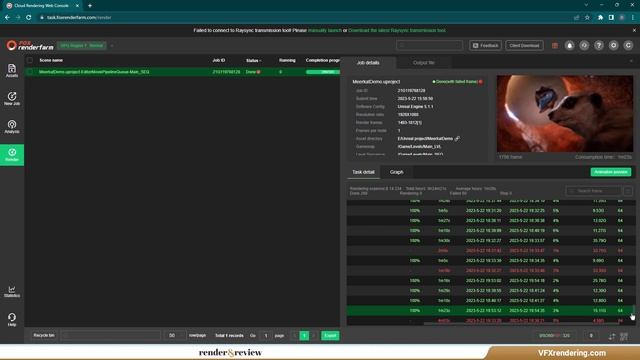
Task: Click the green Export button
Action: coord(330,336)
